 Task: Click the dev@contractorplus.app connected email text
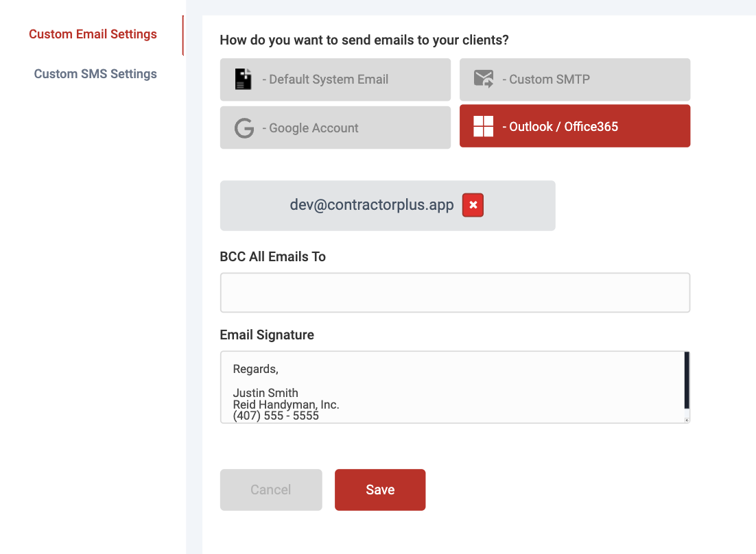point(372,205)
